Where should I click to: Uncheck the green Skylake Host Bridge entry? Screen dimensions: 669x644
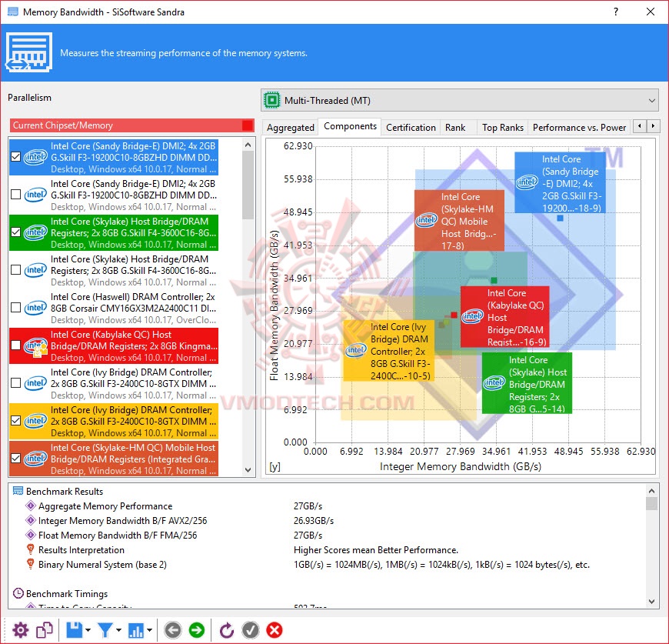16,232
